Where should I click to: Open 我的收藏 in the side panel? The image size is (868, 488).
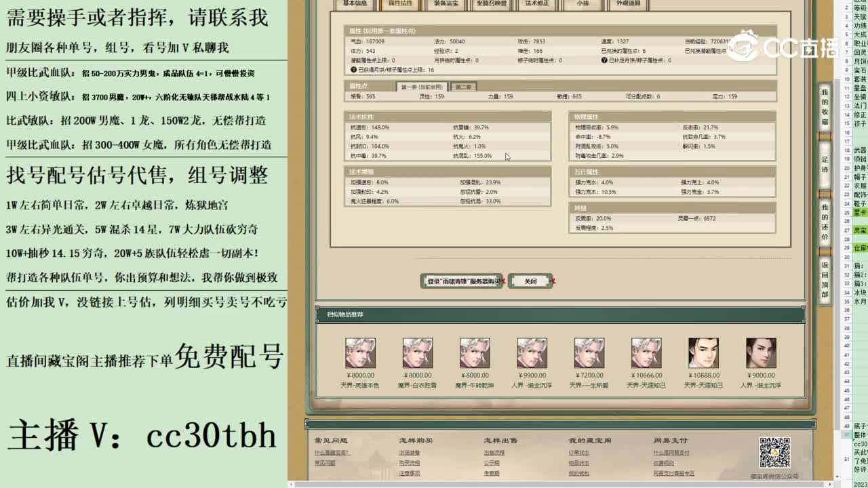pyautogui.click(x=825, y=107)
